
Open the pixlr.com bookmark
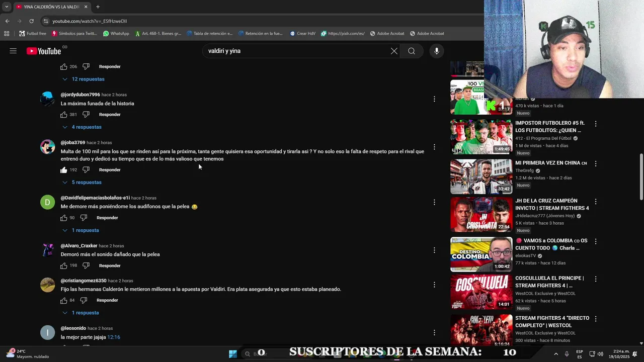(343, 34)
